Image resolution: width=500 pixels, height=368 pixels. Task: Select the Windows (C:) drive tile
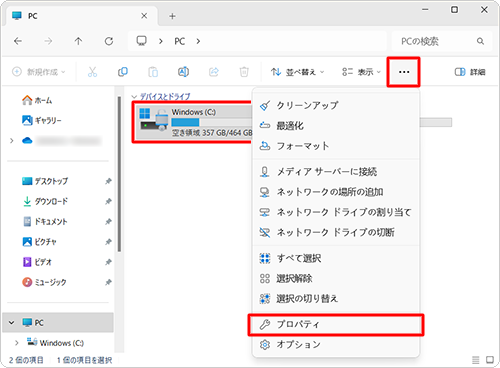click(x=193, y=122)
